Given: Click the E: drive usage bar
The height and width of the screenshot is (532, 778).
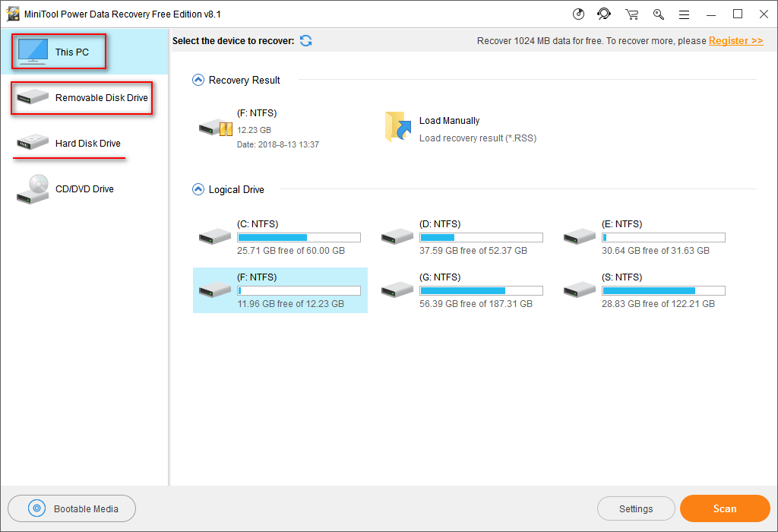Looking at the screenshot, I should click(663, 238).
